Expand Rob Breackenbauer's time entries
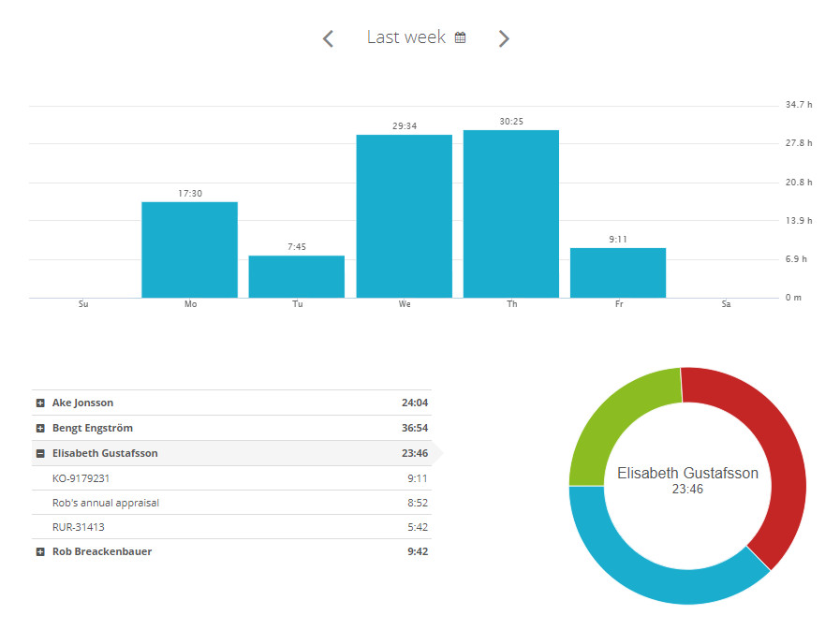Viewport: 840px width, 630px height. click(38, 551)
